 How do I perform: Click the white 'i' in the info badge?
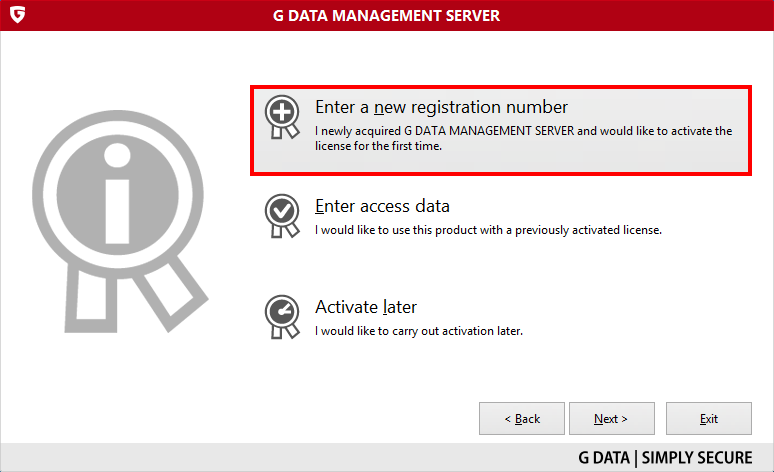(117, 194)
